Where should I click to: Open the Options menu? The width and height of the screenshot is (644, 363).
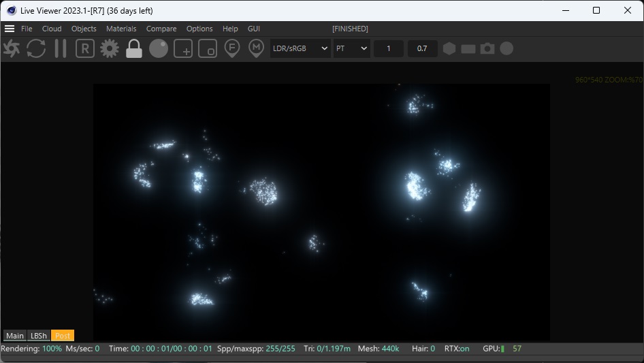coord(199,29)
